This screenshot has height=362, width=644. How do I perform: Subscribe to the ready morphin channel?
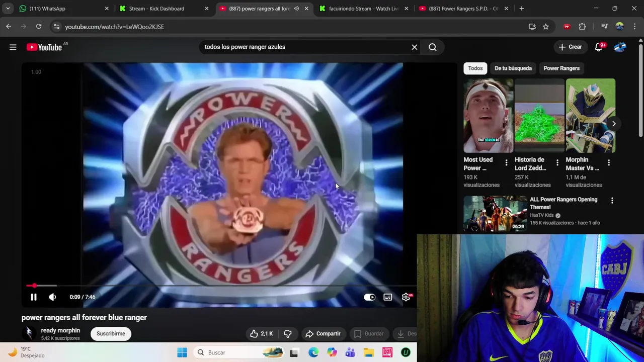click(x=111, y=334)
